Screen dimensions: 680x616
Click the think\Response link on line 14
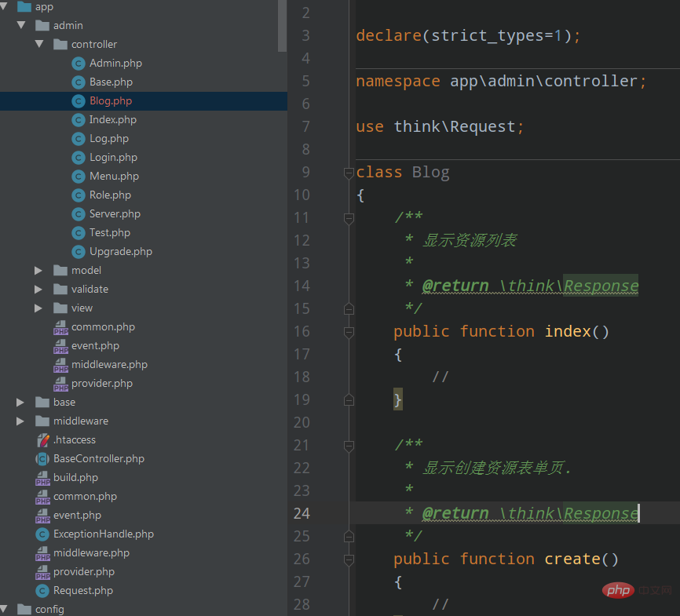573,286
